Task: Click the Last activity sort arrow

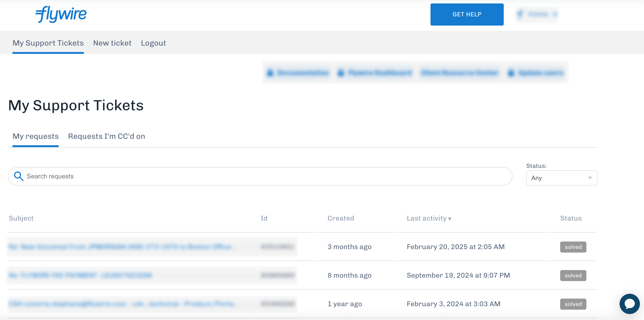Action: [450, 218]
